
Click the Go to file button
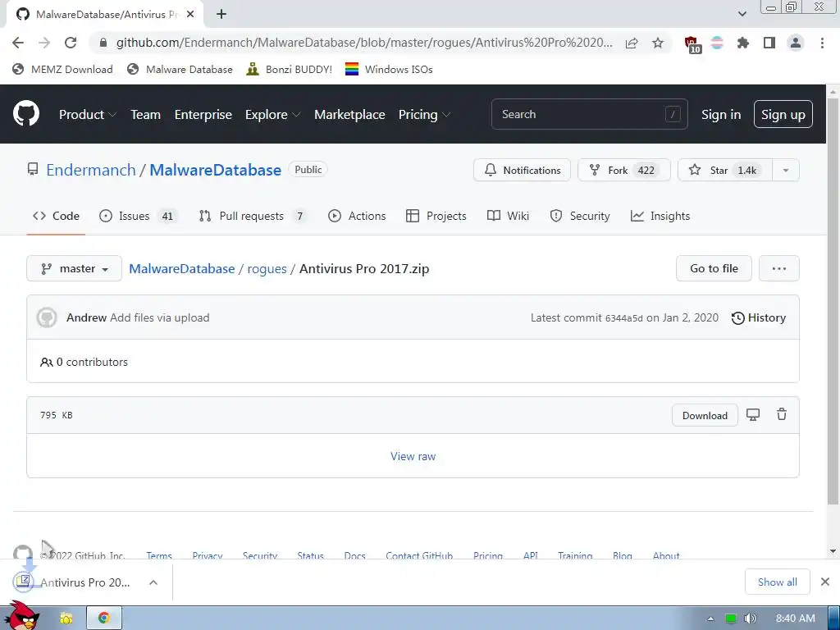[x=714, y=268]
